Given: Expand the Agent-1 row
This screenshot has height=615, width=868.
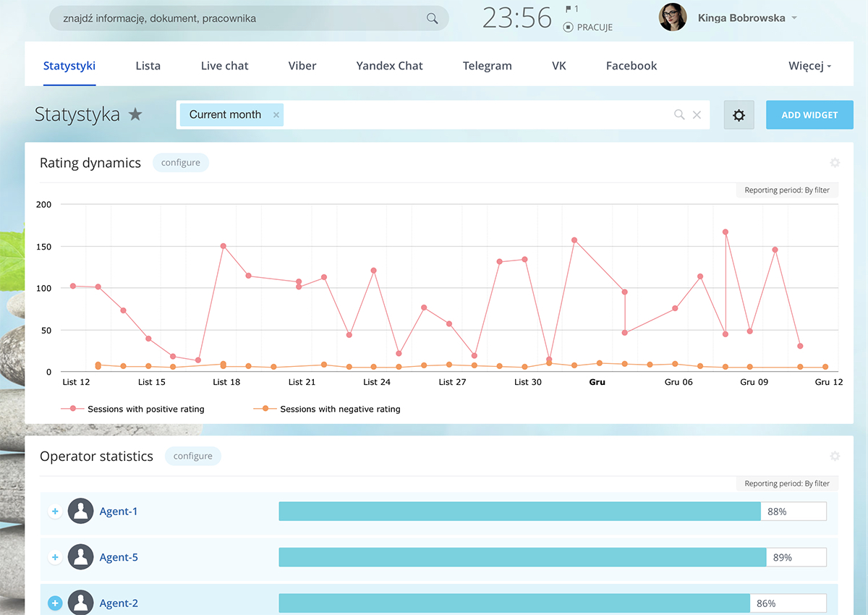Looking at the screenshot, I should (x=55, y=512).
